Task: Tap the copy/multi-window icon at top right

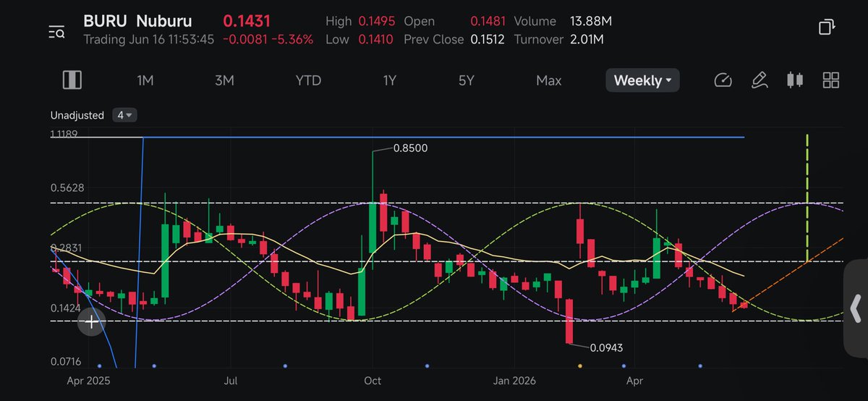Action: pyautogui.click(x=827, y=28)
